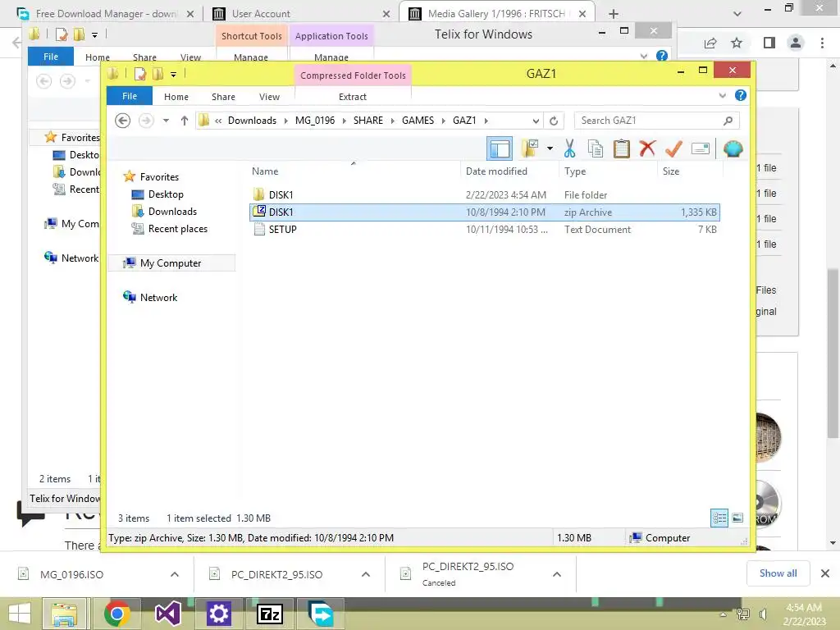Click the folder options icon in toolbar
This screenshot has height=630, width=840.
[x=529, y=148]
